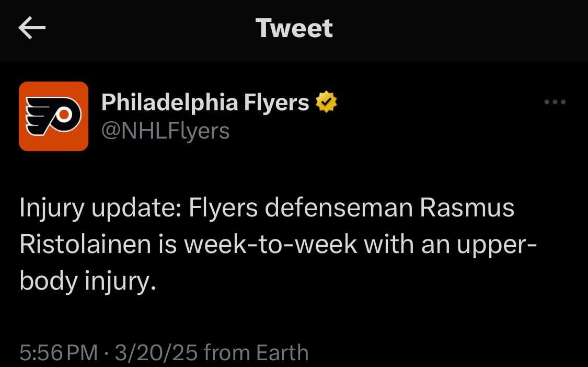Click the phrase "week-to-week" in the tweet

pos(271,245)
